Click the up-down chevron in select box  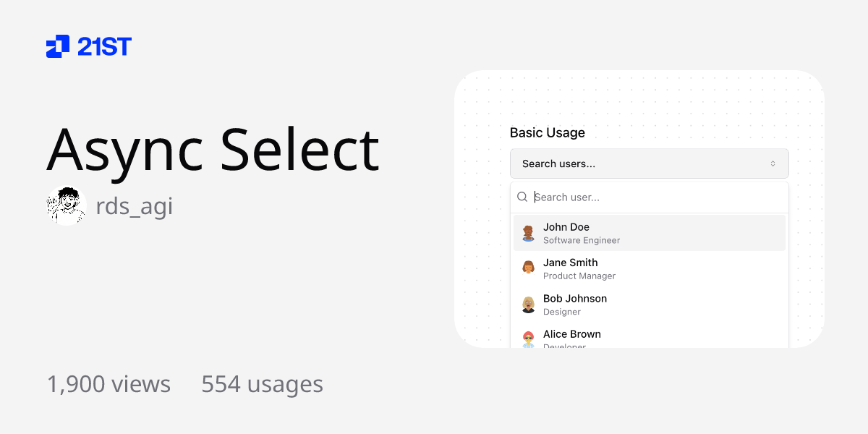(773, 163)
